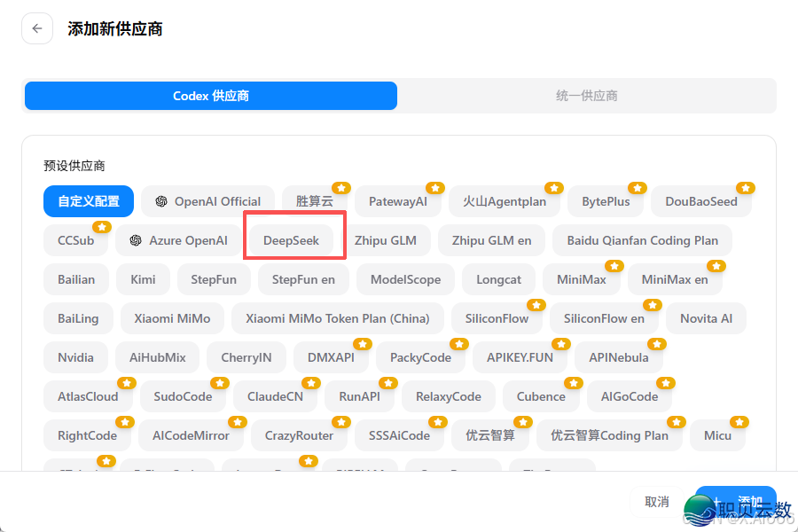Screen dimensions: 798x532
Task: Pick AiHubMix provider preset
Action: coord(158,357)
